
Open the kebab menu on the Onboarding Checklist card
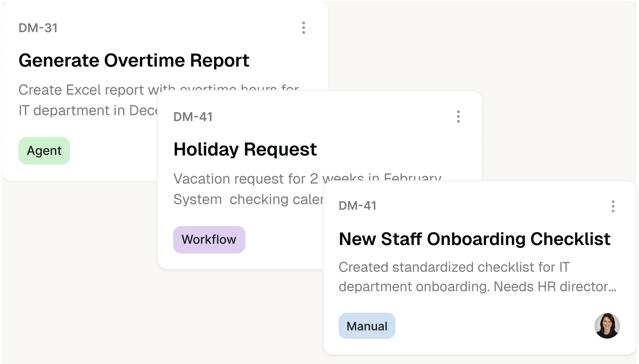coord(613,206)
